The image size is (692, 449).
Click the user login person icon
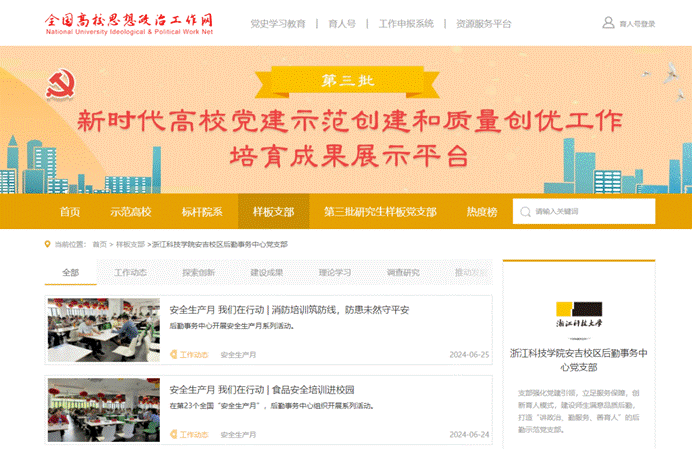608,23
